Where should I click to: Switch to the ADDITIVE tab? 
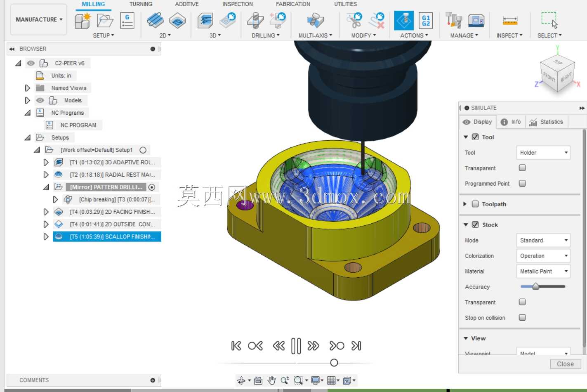(x=187, y=4)
